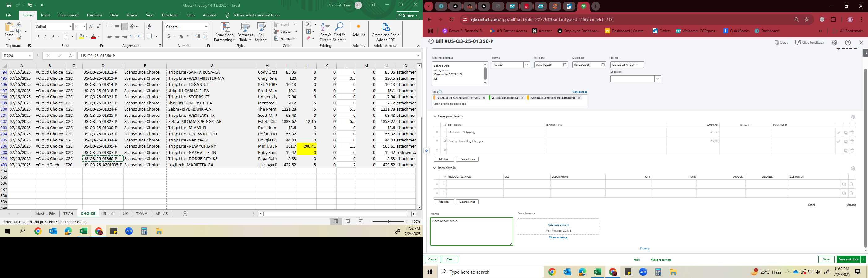Switch Excel to Page Layout view
Image resolution: width=868 pixels, height=278 pixels.
(348, 221)
